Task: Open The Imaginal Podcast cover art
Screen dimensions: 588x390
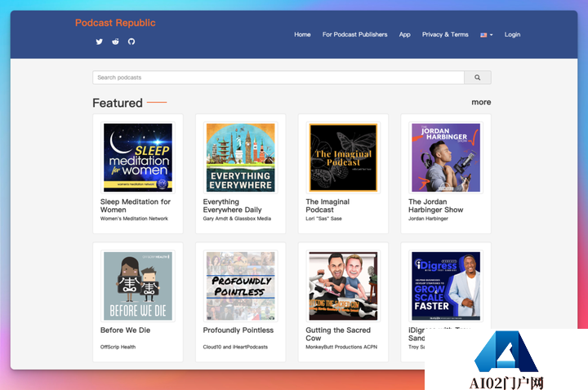Action: point(343,157)
